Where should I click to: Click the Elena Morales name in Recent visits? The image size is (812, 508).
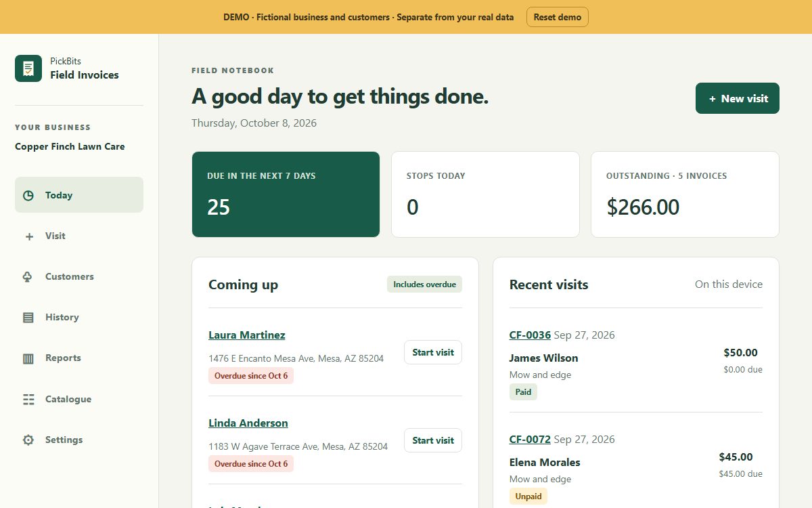[545, 462]
